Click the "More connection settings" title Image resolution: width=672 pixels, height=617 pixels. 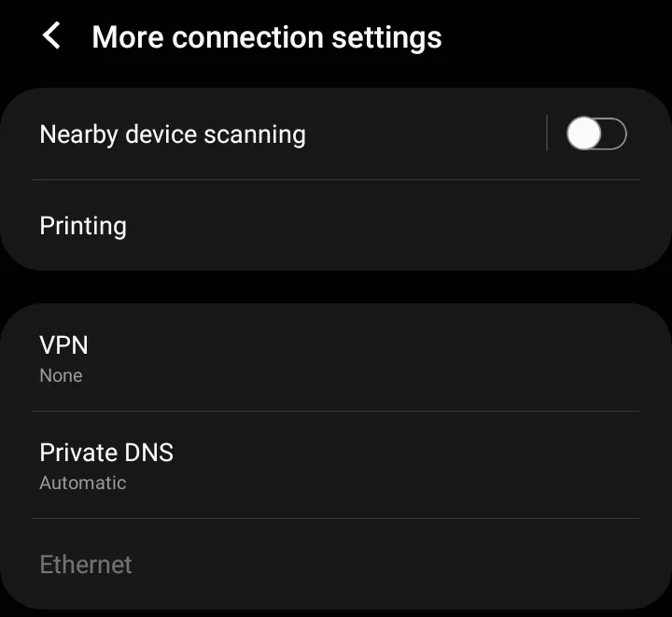click(x=267, y=37)
